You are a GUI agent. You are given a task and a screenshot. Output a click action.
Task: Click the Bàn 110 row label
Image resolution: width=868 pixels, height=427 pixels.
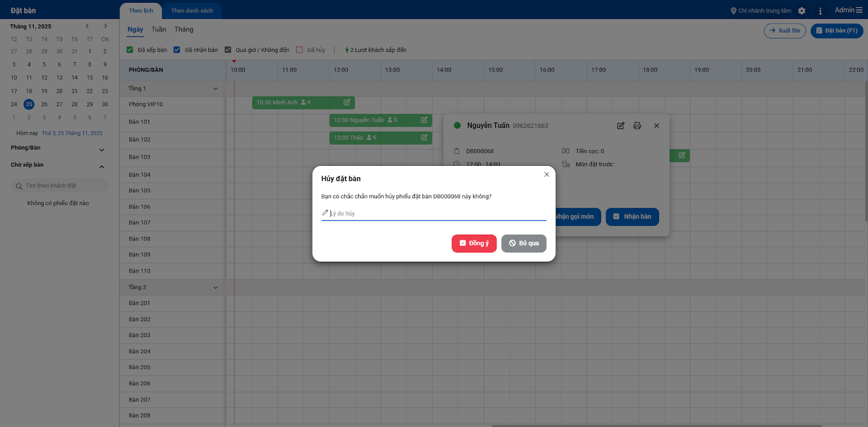point(139,271)
